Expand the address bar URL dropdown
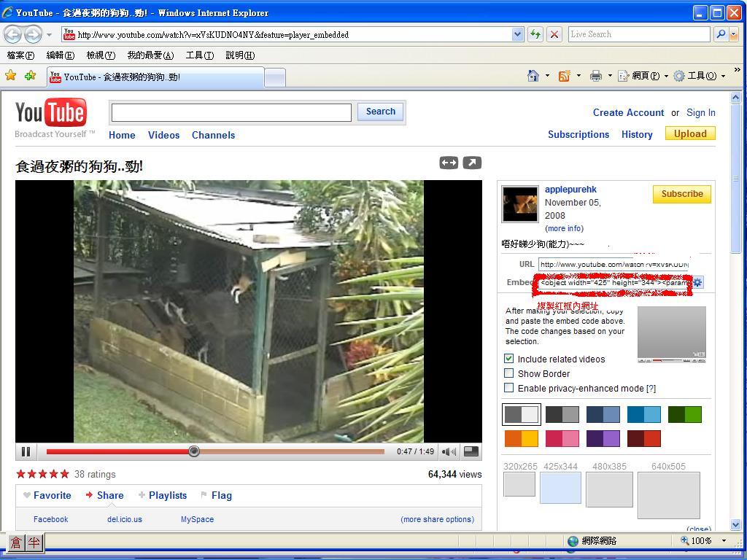Screen dimensions: 747x560 517,34
